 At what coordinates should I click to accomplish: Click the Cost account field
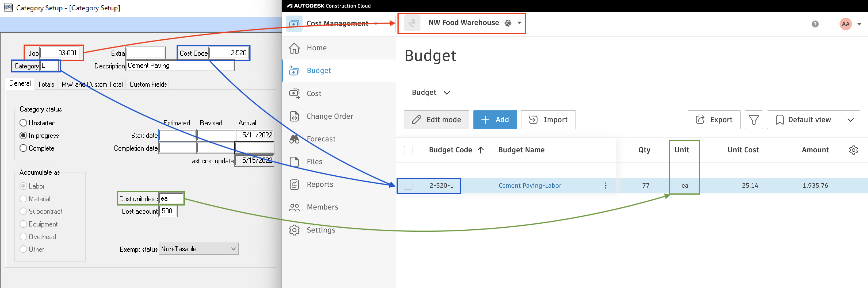click(x=168, y=211)
